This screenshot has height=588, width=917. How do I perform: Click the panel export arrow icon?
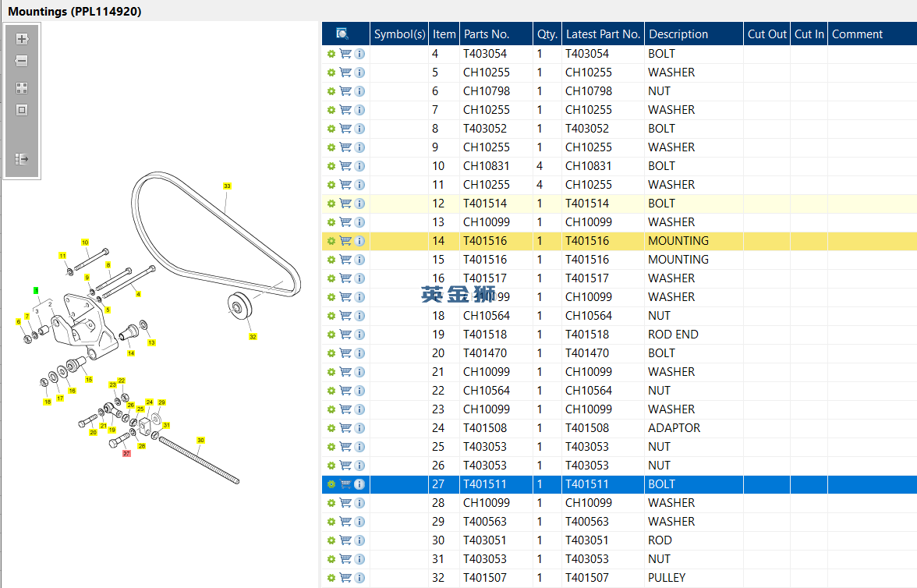pos(22,159)
